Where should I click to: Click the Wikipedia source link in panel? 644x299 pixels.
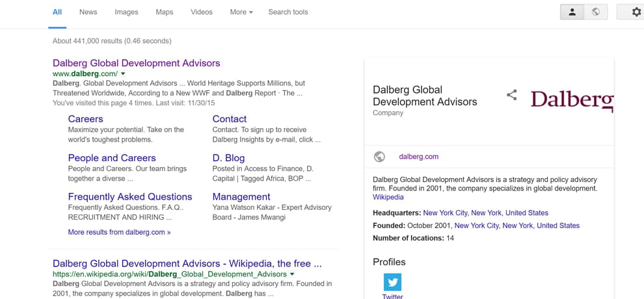[388, 198]
